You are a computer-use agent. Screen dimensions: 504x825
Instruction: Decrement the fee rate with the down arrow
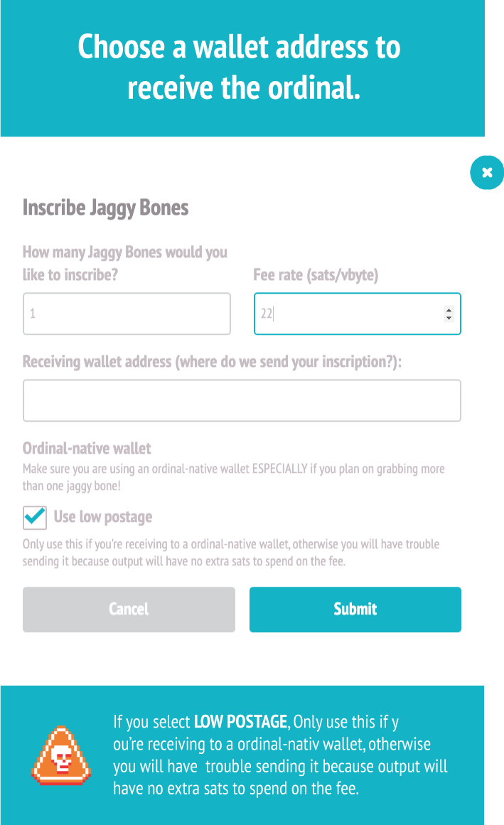point(449,319)
